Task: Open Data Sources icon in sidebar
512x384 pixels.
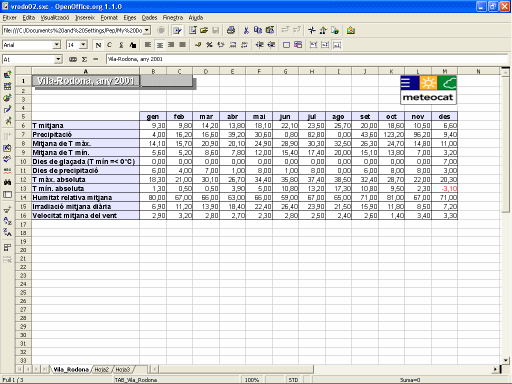Action: coord(7,194)
